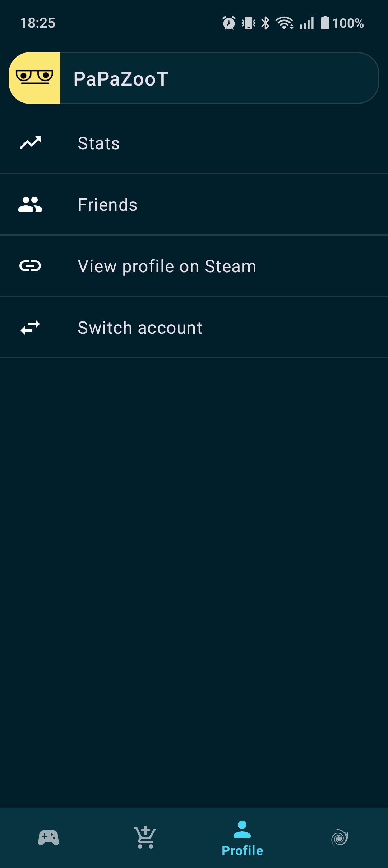This screenshot has width=388, height=868.
Task: Click the chain link icon for Steam profile
Action: 31,266
